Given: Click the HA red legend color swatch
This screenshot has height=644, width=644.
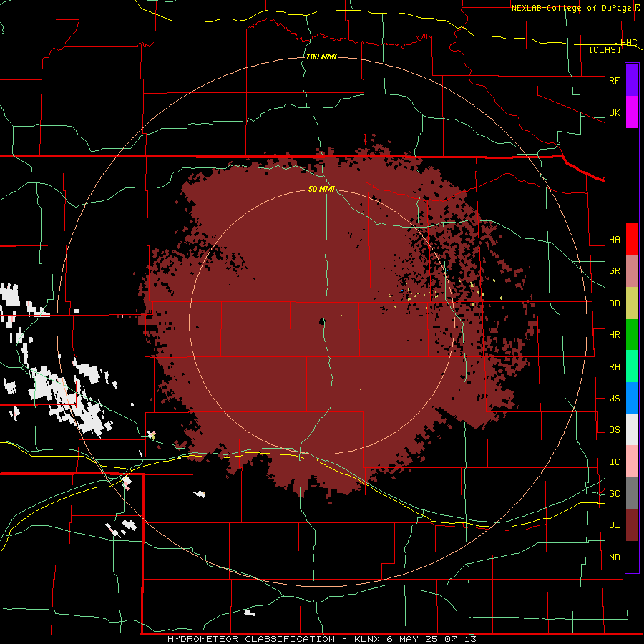Looking at the screenshot, I should click(x=632, y=239).
